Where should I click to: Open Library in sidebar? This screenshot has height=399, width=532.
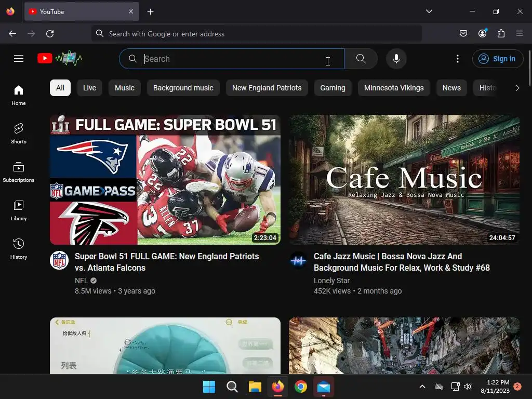tap(19, 211)
